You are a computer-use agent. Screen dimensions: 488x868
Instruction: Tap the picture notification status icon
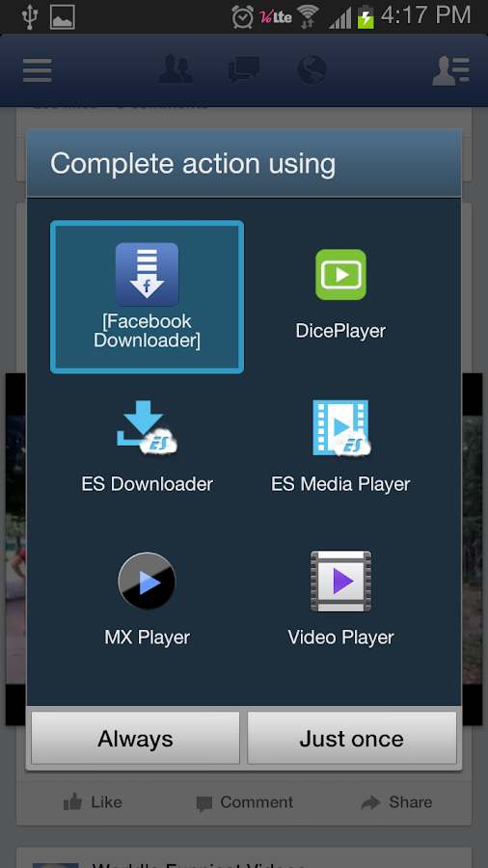tap(63, 17)
